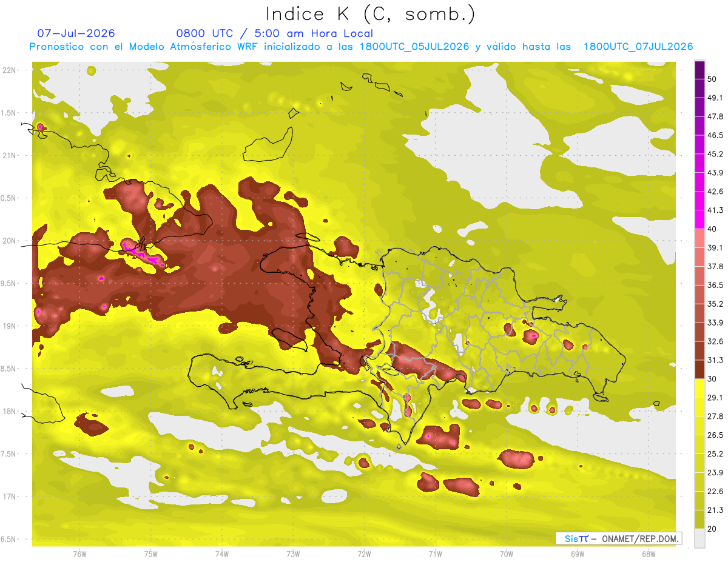Screen dimensions: 728x562
Task: Click the '76W' longitude label
Action: tap(79, 554)
